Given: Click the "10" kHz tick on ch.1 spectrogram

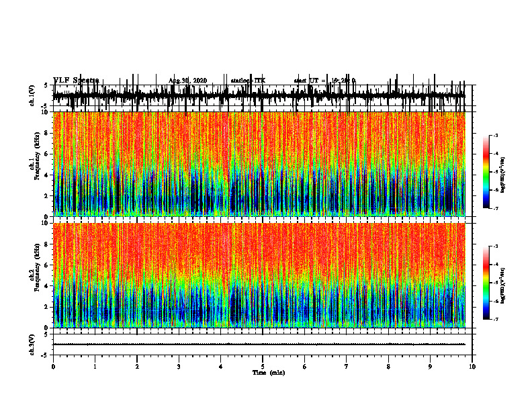Looking at the screenshot, I should 46,112.
